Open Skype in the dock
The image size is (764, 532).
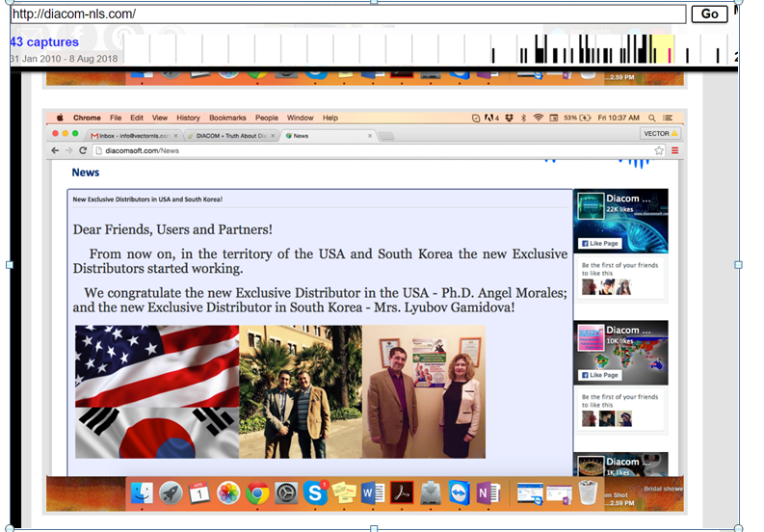314,494
